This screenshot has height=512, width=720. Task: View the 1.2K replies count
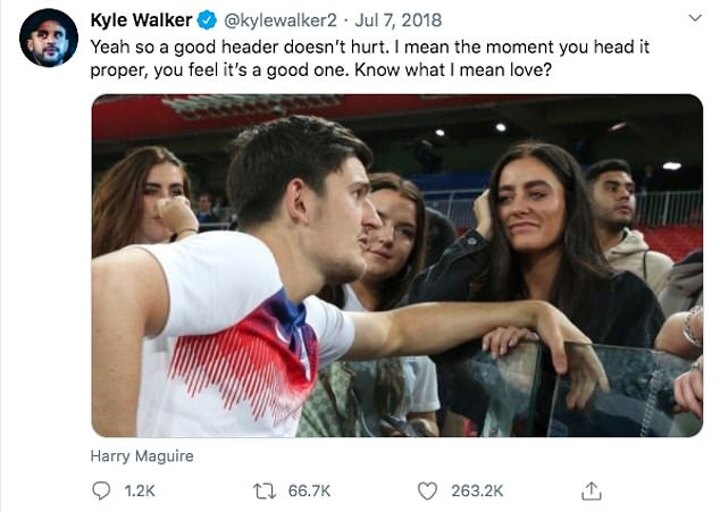[137, 490]
